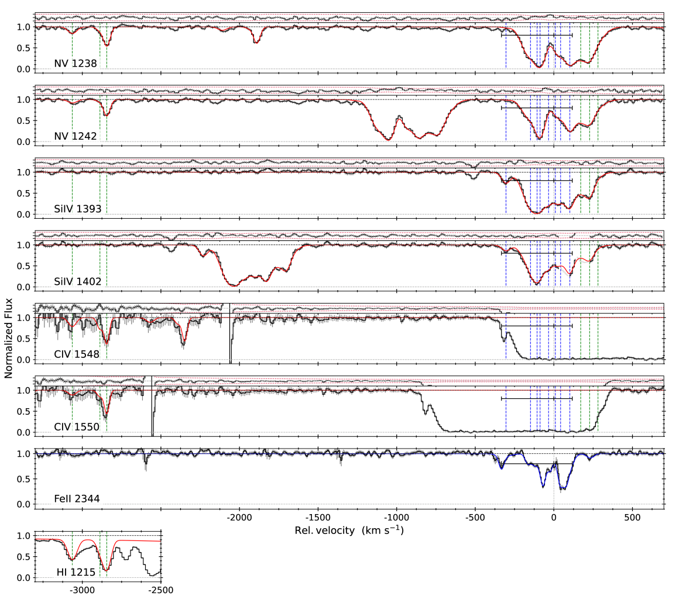Click the 0.5 flux tick of SiIV 1393 panel
This screenshot has height=603, width=700.
pyautogui.click(x=23, y=194)
